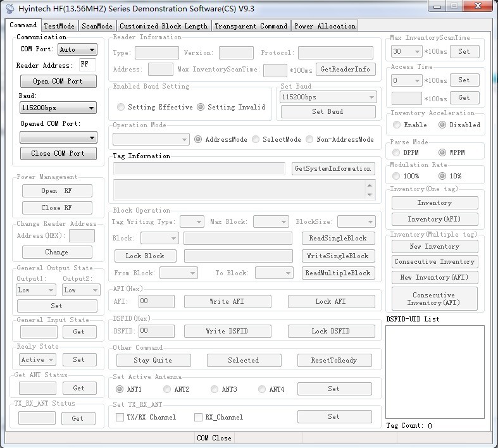Click Tag Information scrollbar down arrow
This screenshot has height=448, width=498.
[x=370, y=195]
